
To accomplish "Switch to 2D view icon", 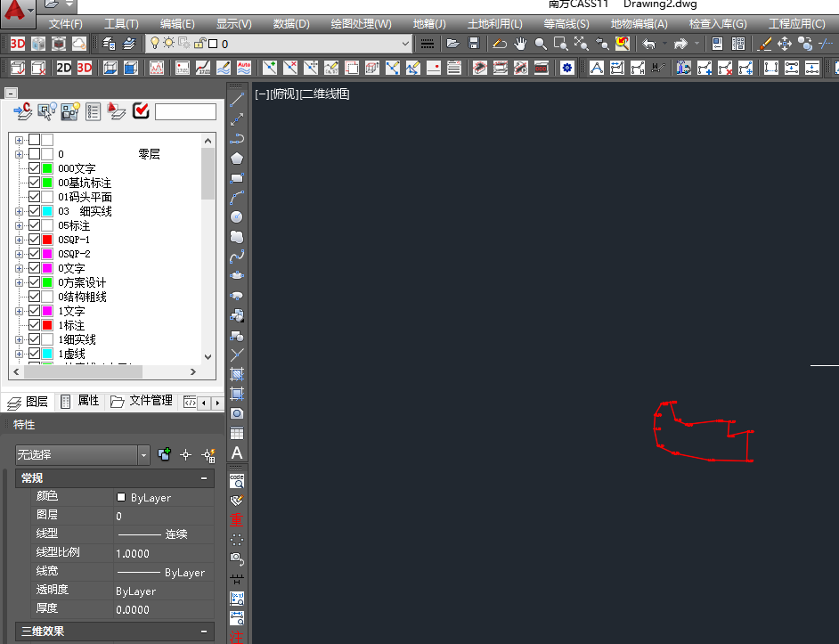I will pyautogui.click(x=63, y=68).
